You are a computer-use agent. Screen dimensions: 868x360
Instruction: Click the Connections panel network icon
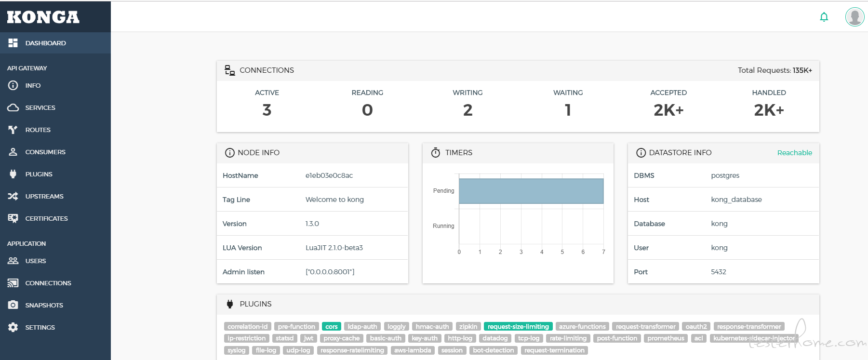(230, 70)
